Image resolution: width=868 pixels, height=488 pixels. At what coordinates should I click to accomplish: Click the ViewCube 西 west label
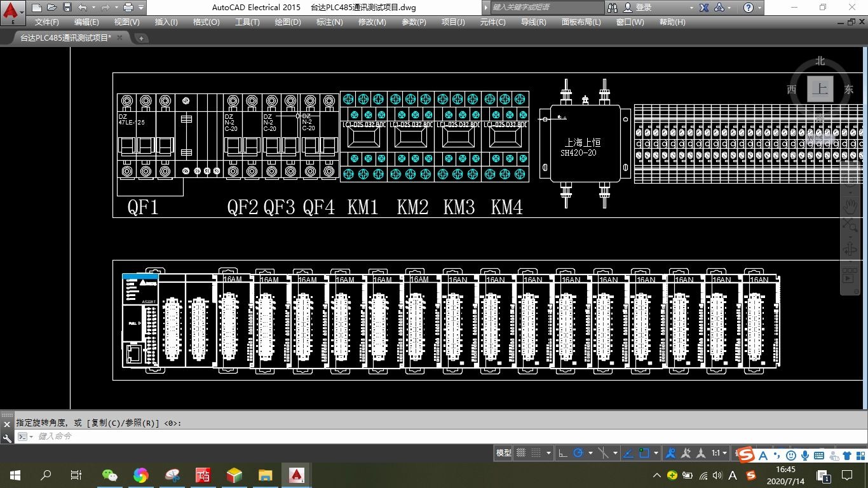point(792,89)
